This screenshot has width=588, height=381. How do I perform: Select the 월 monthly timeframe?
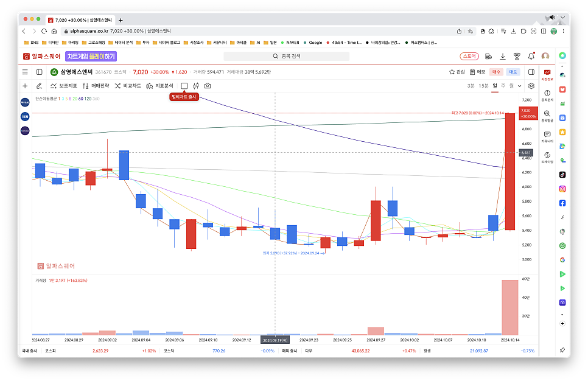tap(511, 86)
